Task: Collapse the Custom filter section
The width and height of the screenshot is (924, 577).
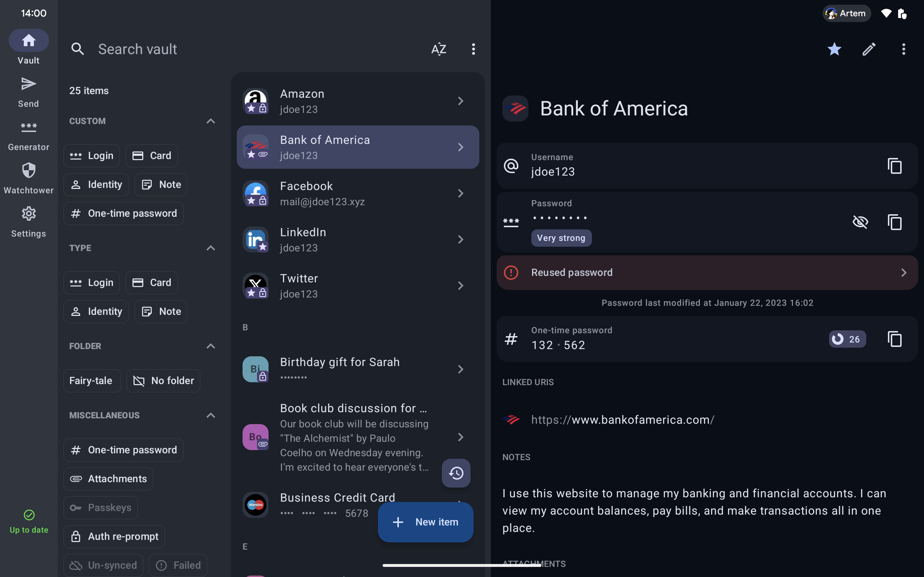Action: pyautogui.click(x=210, y=121)
